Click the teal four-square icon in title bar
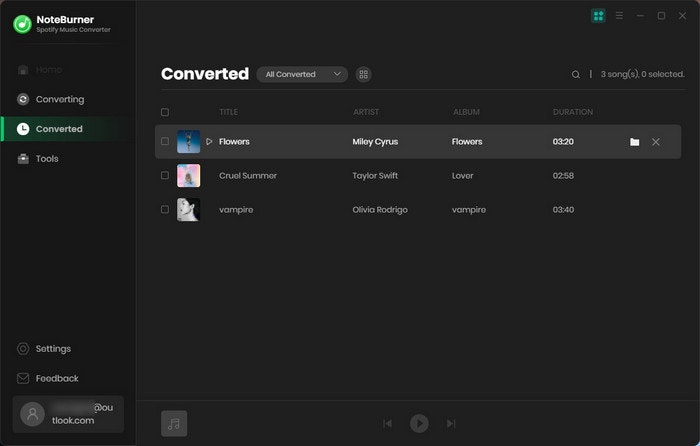Viewport: 700px width, 446px height. [x=598, y=16]
